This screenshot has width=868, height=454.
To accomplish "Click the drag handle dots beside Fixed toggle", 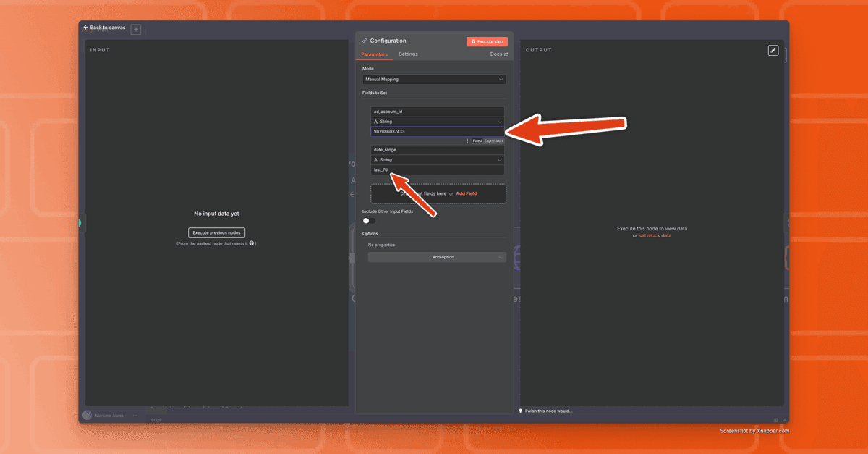I will 467,140.
